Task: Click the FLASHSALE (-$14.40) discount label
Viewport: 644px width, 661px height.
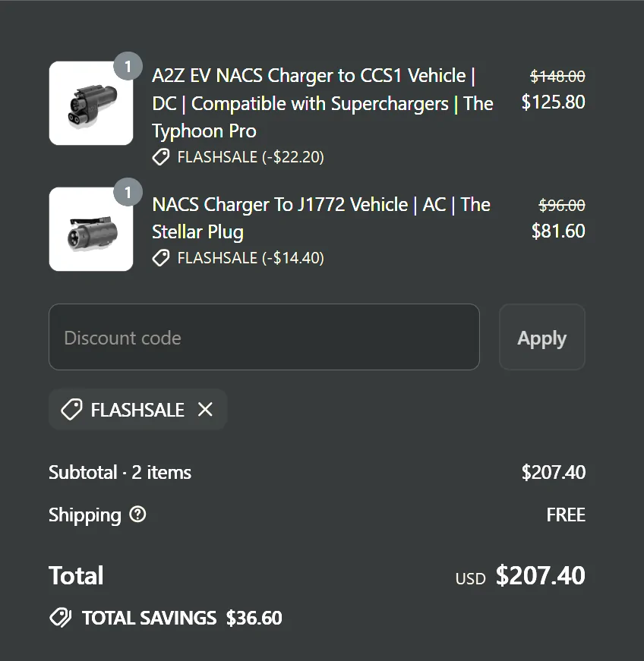Action: coord(251,258)
